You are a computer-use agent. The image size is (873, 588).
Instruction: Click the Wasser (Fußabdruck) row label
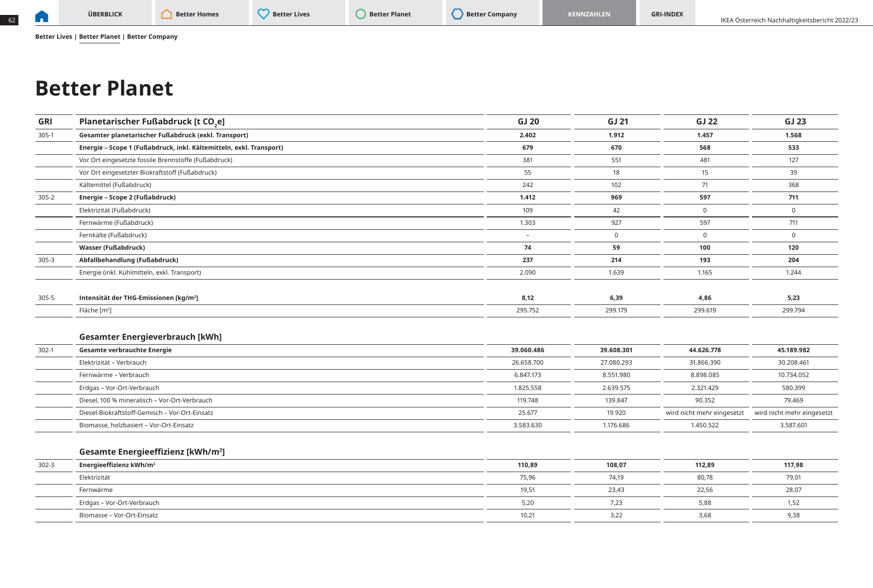point(112,248)
